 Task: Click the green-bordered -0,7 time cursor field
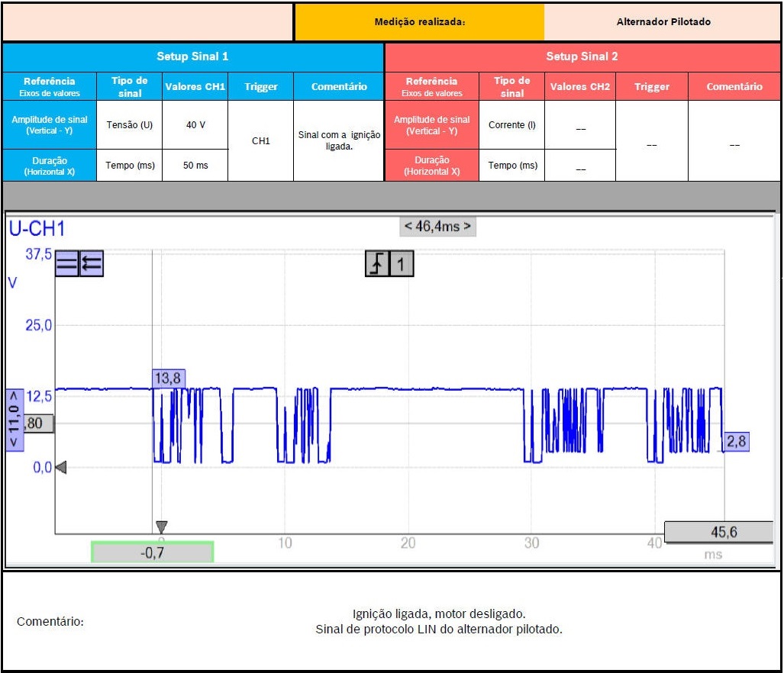(x=152, y=552)
